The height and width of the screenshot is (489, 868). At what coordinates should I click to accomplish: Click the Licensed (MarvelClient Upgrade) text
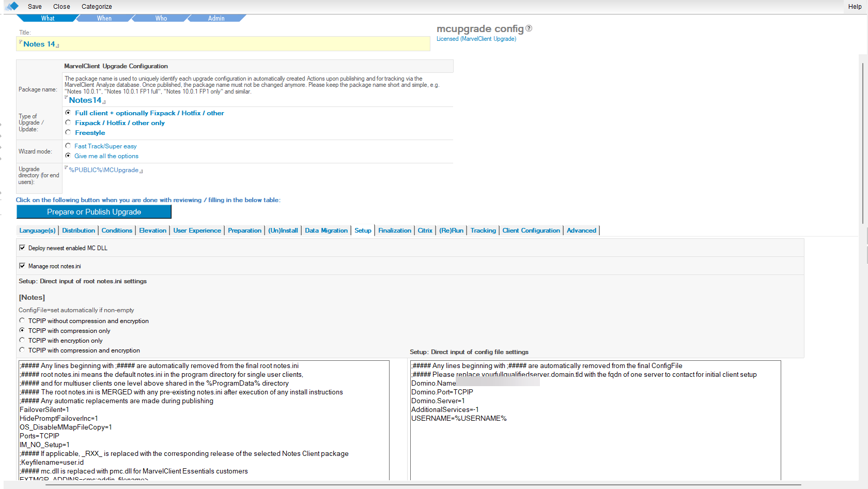coord(476,39)
